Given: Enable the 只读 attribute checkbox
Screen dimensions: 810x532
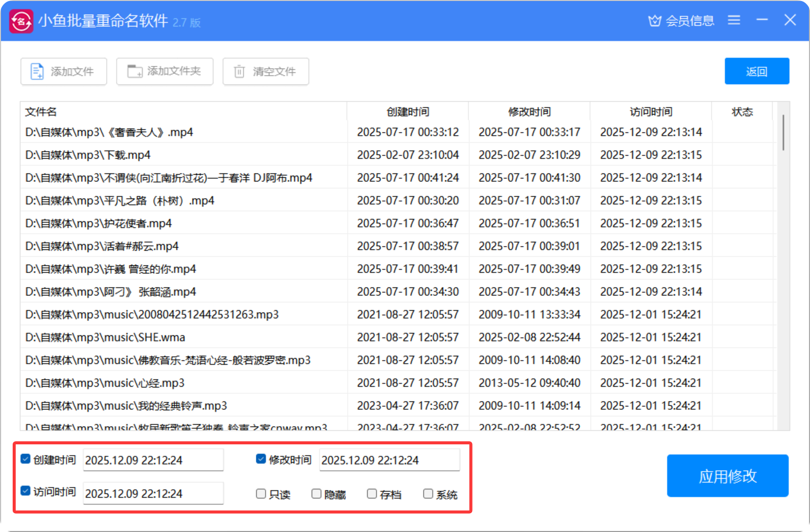Looking at the screenshot, I should (x=261, y=493).
